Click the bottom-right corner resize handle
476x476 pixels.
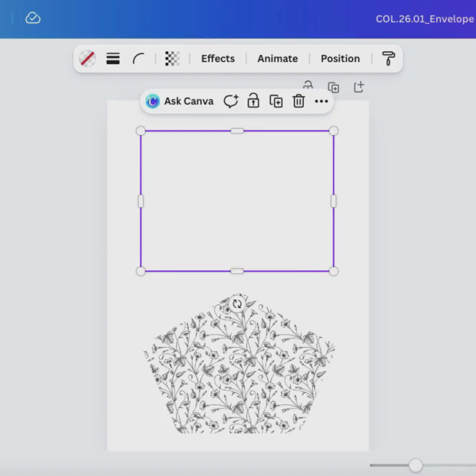click(x=333, y=271)
